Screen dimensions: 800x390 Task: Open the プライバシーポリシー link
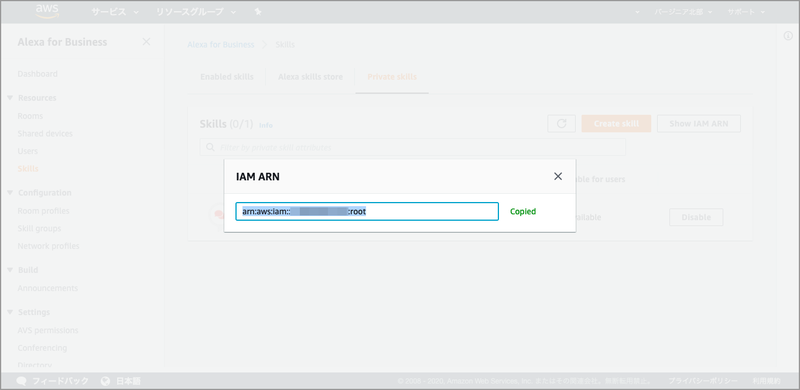pyautogui.click(x=703, y=381)
